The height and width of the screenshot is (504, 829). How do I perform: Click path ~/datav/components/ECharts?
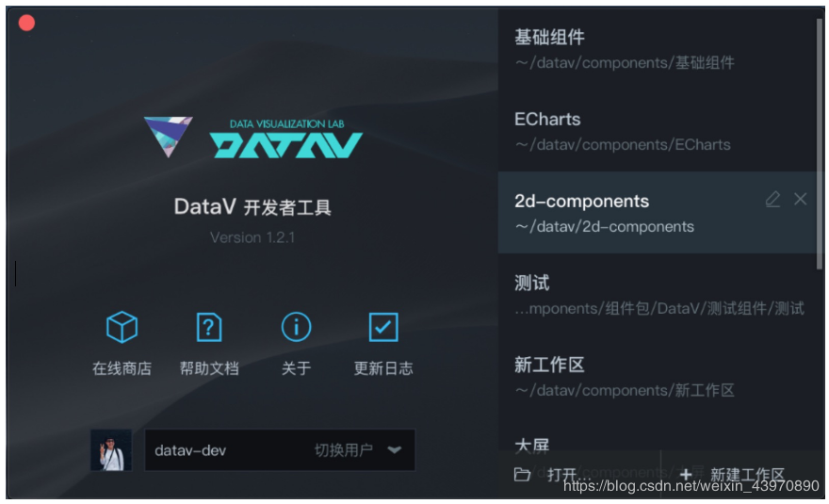click(623, 144)
